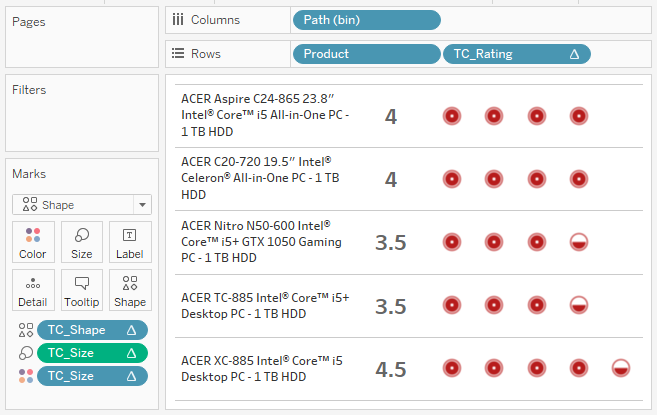Click half-filled circle for ACER Nitro N50-600
This screenshot has width=657, height=415.
[579, 242]
